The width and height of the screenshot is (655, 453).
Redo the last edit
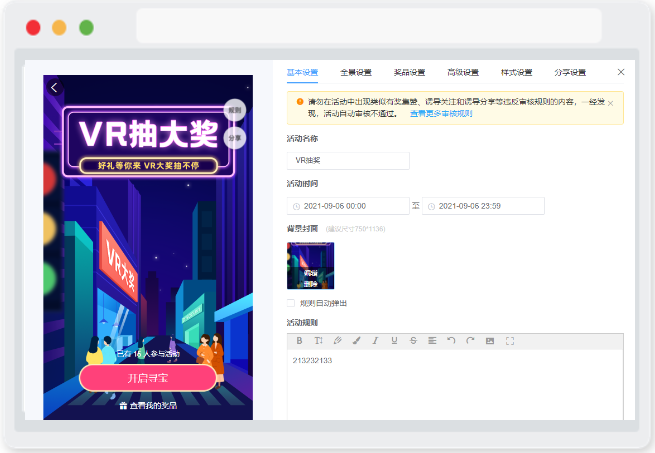click(x=470, y=341)
